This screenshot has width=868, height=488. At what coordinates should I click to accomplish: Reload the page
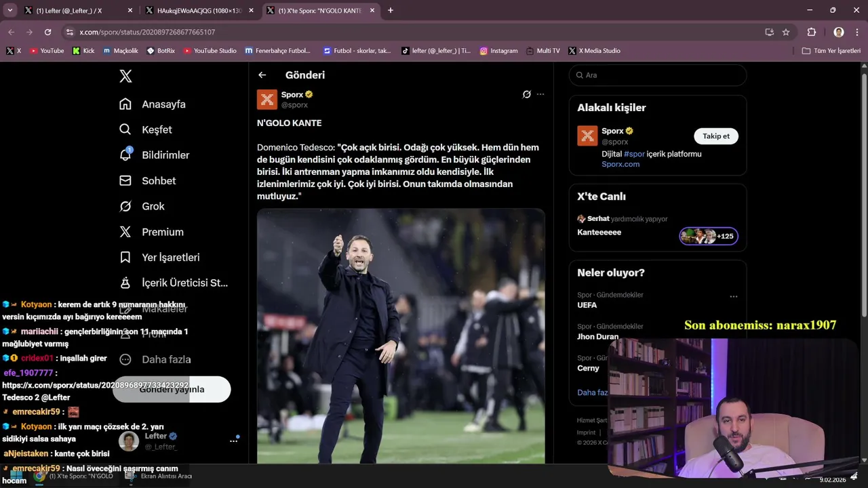click(47, 32)
